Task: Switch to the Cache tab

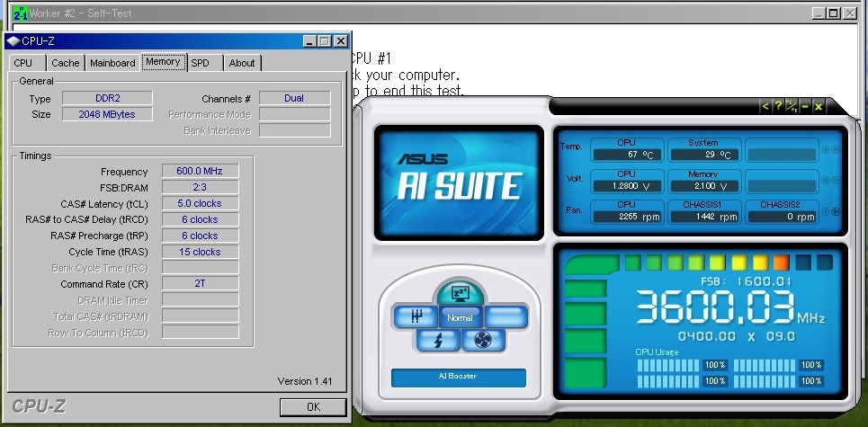Action: [x=66, y=63]
